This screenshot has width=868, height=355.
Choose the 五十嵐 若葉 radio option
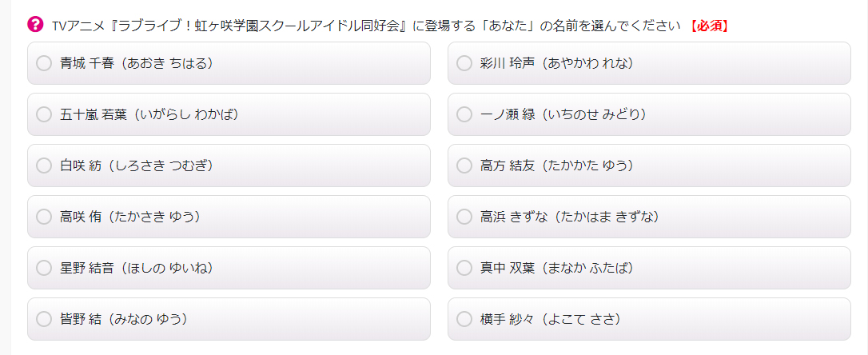[44, 114]
